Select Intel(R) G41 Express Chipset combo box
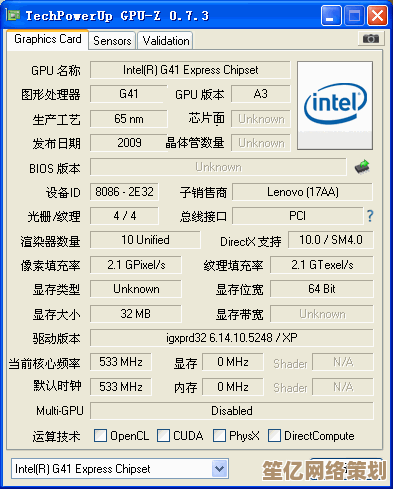This screenshot has height=489, width=393. click(x=120, y=469)
